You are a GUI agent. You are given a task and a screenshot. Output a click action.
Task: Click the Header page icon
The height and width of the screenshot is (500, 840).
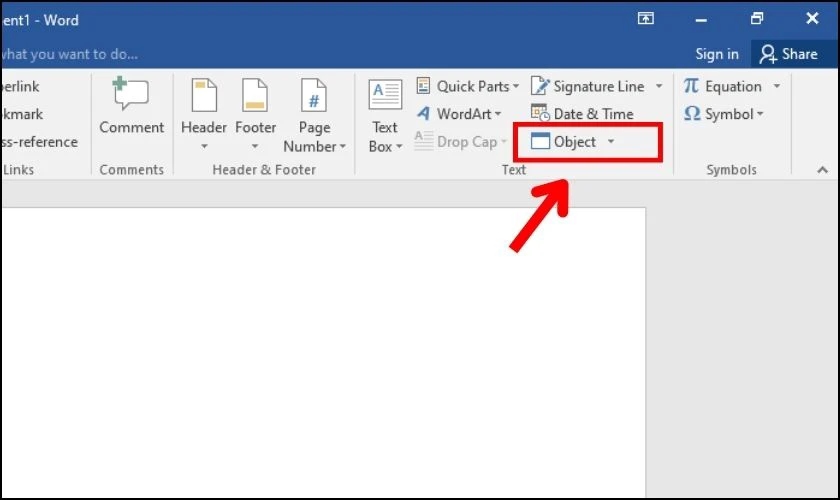(x=204, y=95)
